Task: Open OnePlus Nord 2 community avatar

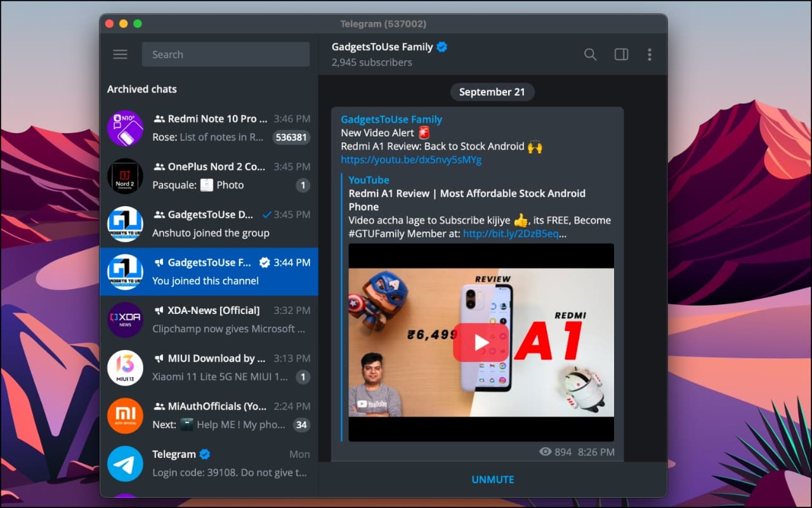Action: [125, 176]
